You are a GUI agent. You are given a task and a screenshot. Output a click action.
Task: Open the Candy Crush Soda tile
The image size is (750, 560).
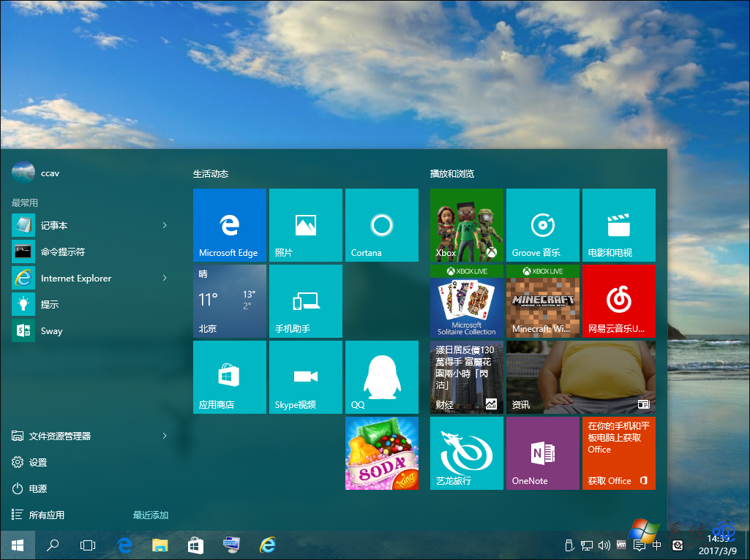382,453
